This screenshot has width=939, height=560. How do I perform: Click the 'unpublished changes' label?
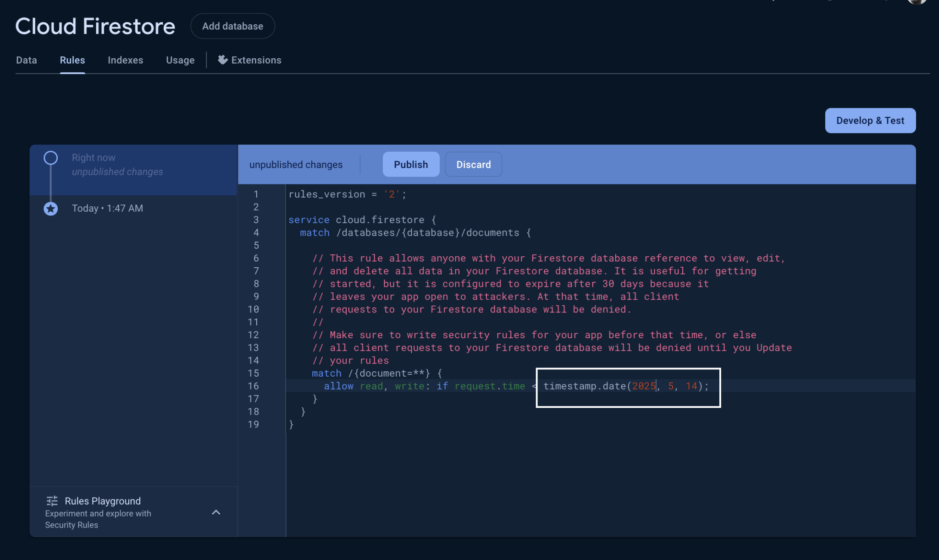(295, 164)
